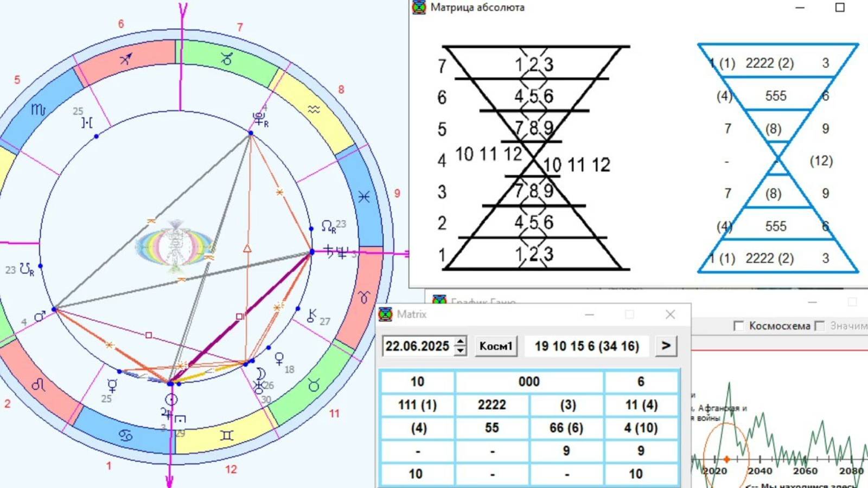Enable the Космосхема checkbox
Screen dimensions: 868x488
point(738,325)
